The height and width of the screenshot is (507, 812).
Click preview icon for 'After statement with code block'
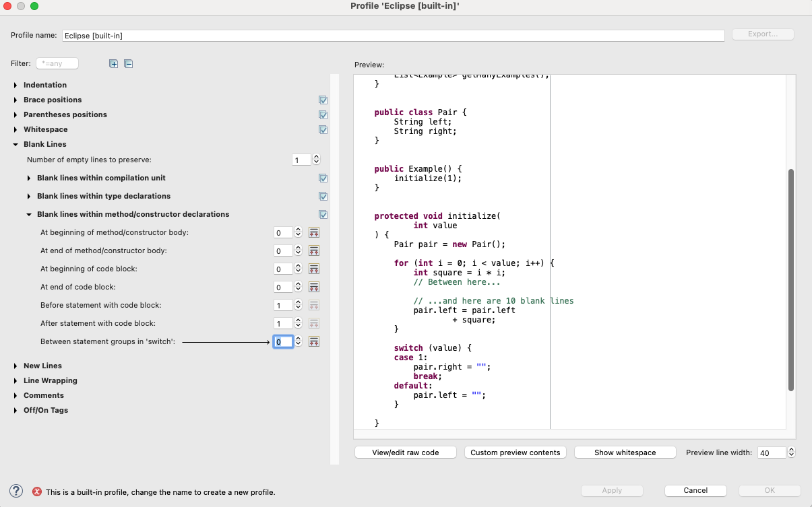pyautogui.click(x=313, y=323)
